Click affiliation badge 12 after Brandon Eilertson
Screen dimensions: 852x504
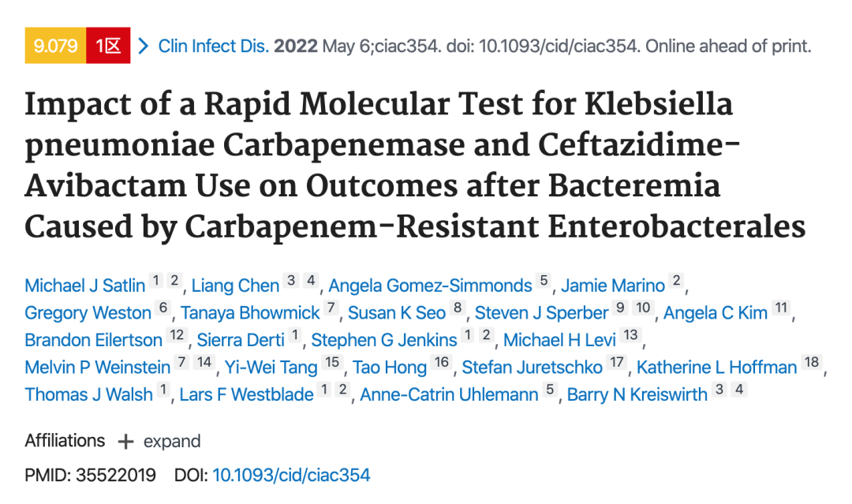coord(177,335)
